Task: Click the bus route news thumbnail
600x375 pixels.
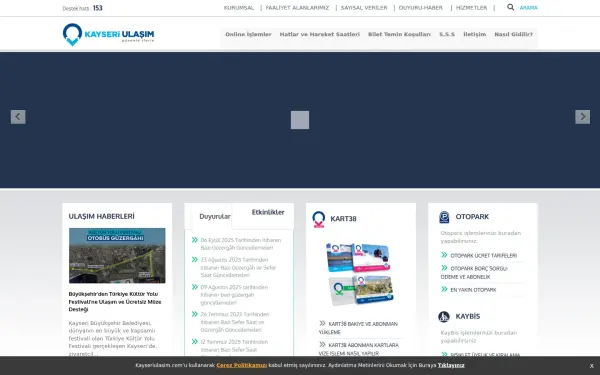Action: pos(117,256)
